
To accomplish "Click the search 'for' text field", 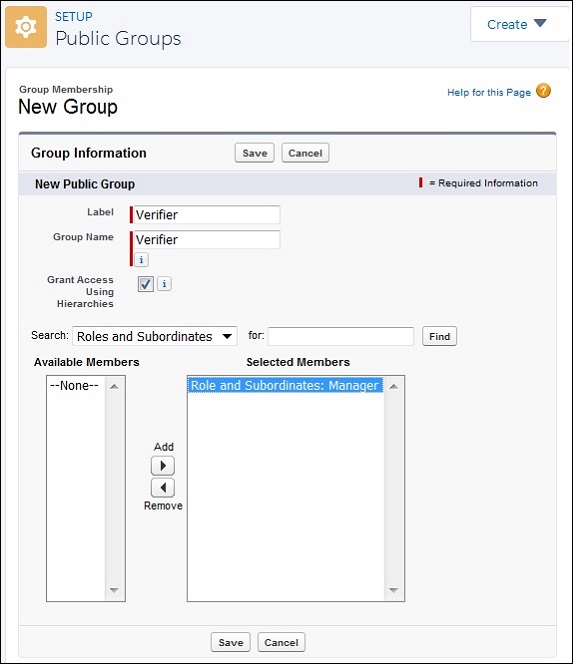I will pos(341,336).
